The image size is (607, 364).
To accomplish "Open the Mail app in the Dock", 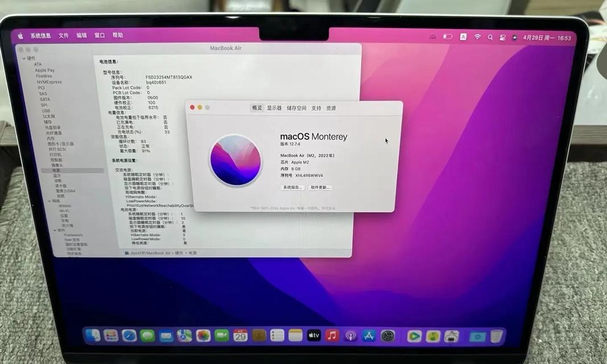I will tap(166, 336).
